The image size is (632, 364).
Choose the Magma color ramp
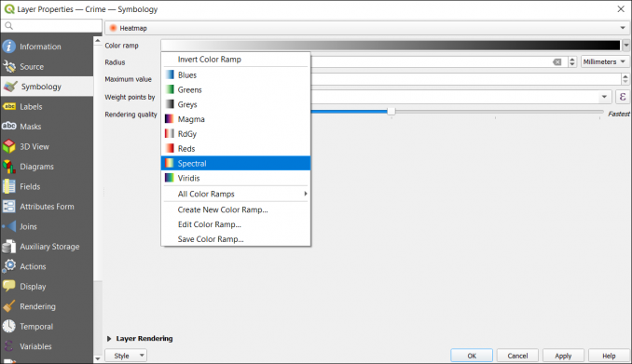(236, 119)
